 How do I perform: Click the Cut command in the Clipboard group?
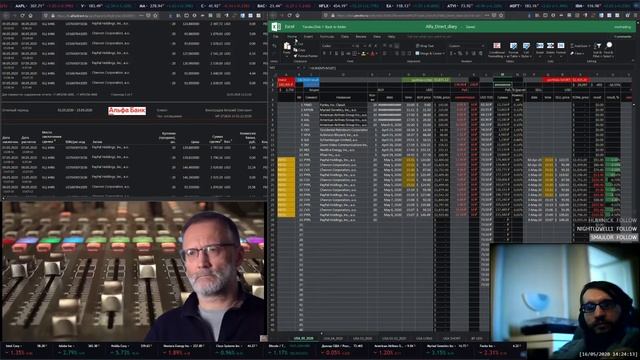tap(299, 44)
